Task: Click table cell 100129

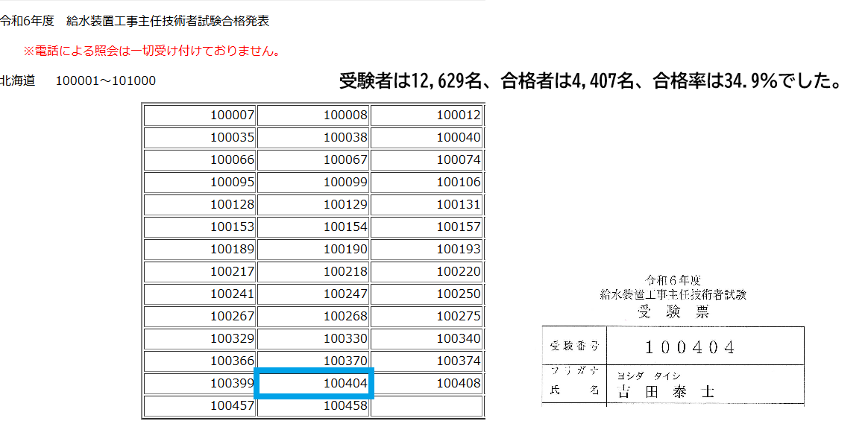Action: click(313, 205)
